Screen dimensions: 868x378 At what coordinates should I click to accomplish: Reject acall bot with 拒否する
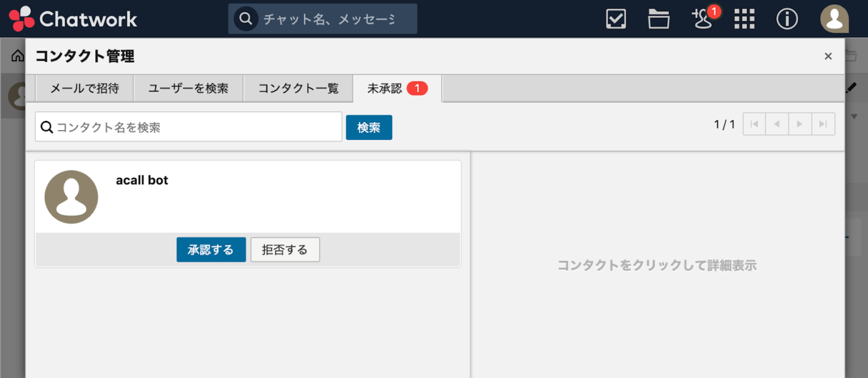pos(285,250)
